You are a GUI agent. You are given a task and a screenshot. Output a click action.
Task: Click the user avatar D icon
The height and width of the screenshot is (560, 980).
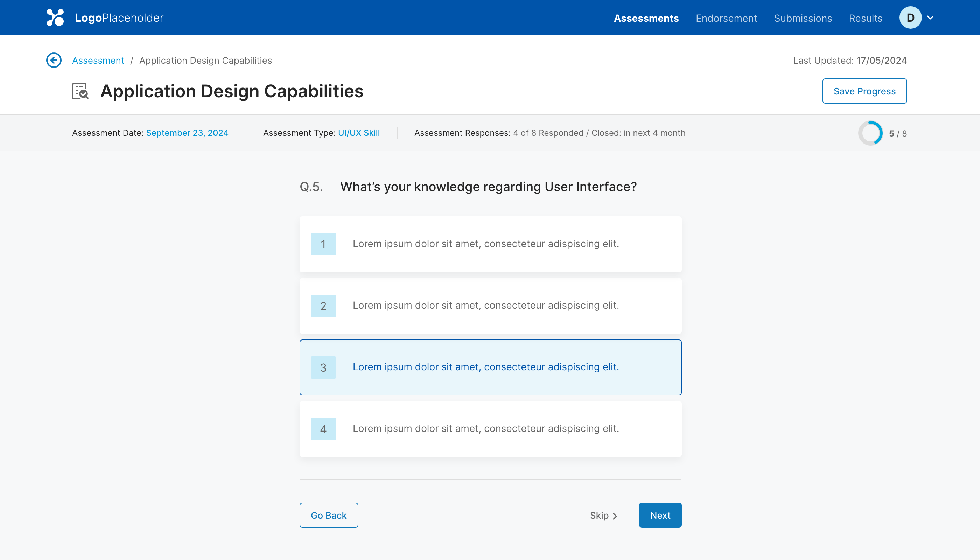click(910, 18)
